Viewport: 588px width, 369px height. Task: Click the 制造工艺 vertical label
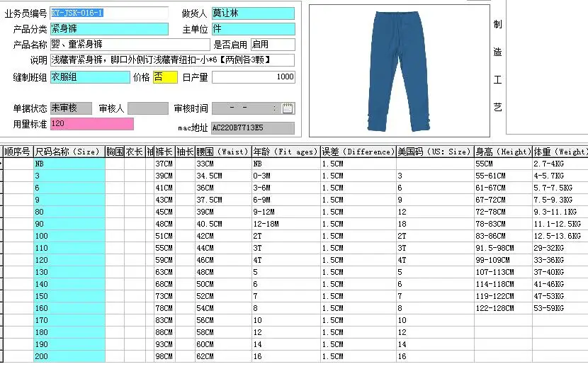(497, 66)
